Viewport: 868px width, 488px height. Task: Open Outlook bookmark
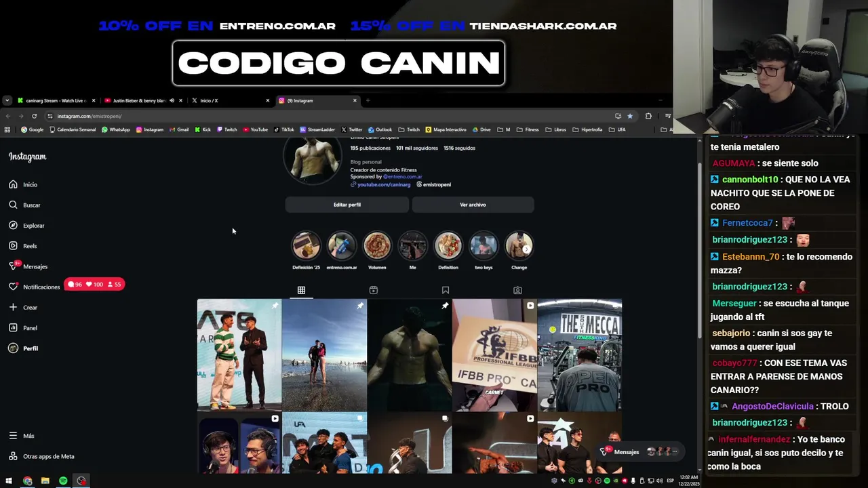tap(380, 129)
